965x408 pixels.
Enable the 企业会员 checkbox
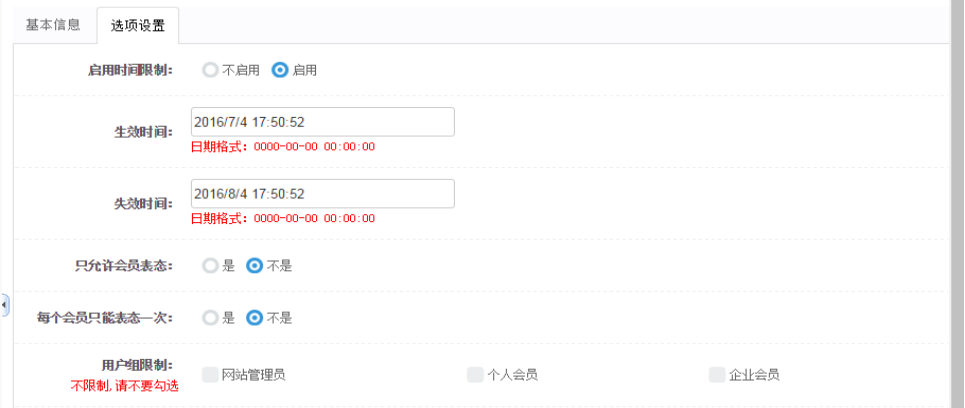717,375
